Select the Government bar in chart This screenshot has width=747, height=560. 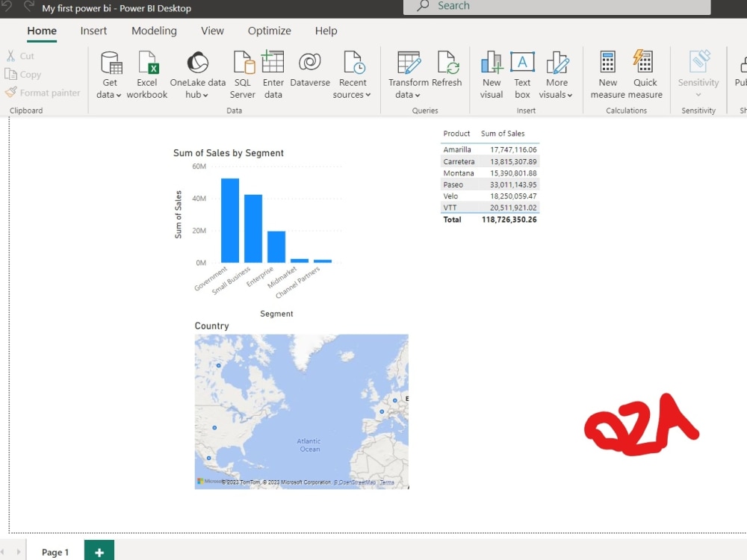click(x=230, y=220)
